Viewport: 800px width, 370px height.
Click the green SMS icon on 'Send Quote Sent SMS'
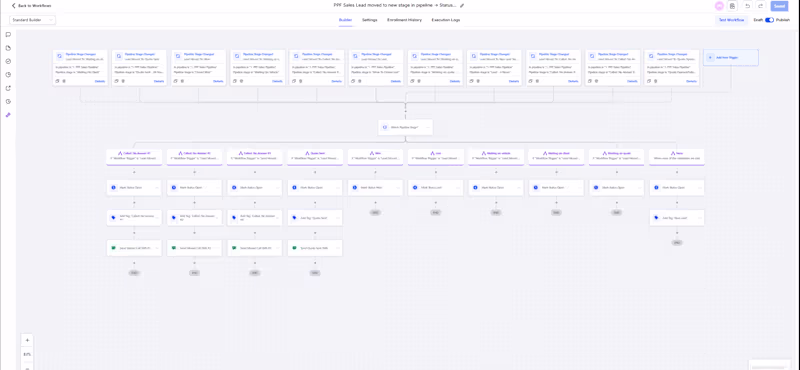[x=294, y=248]
